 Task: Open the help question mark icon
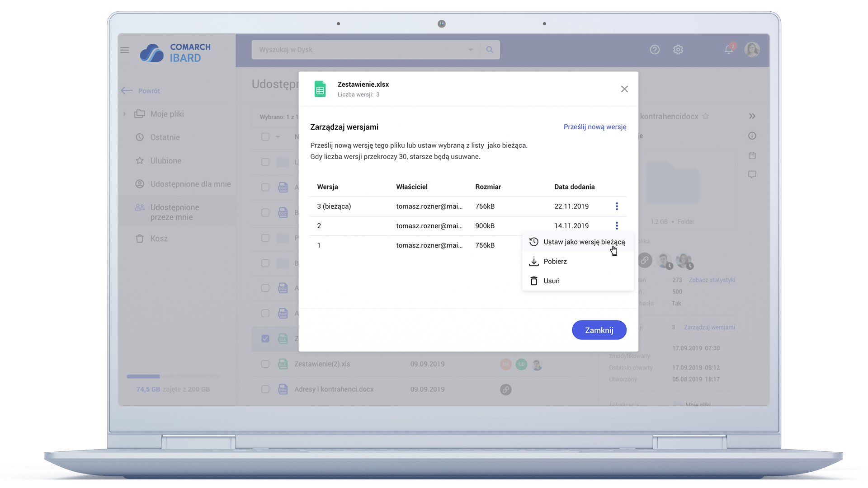tap(655, 50)
